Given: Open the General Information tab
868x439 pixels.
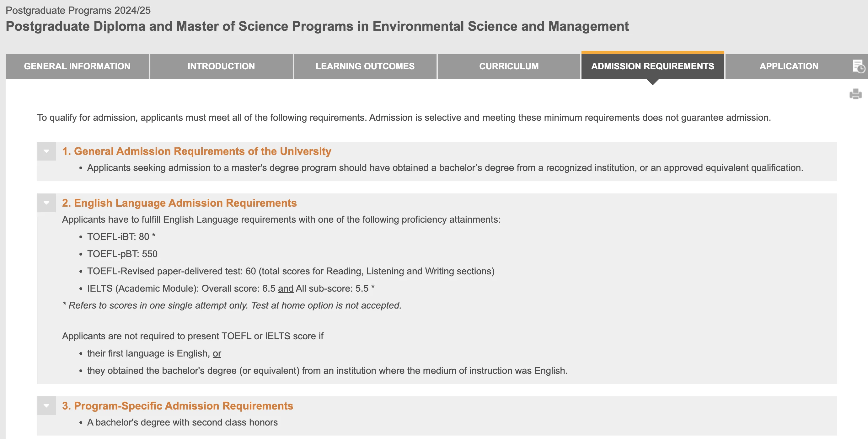Looking at the screenshot, I should click(x=77, y=66).
